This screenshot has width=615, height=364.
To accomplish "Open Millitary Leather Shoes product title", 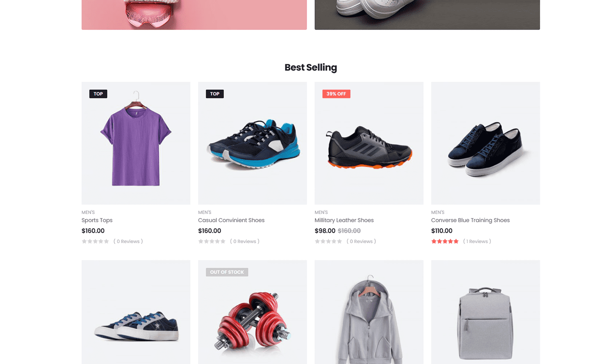I will (344, 220).
